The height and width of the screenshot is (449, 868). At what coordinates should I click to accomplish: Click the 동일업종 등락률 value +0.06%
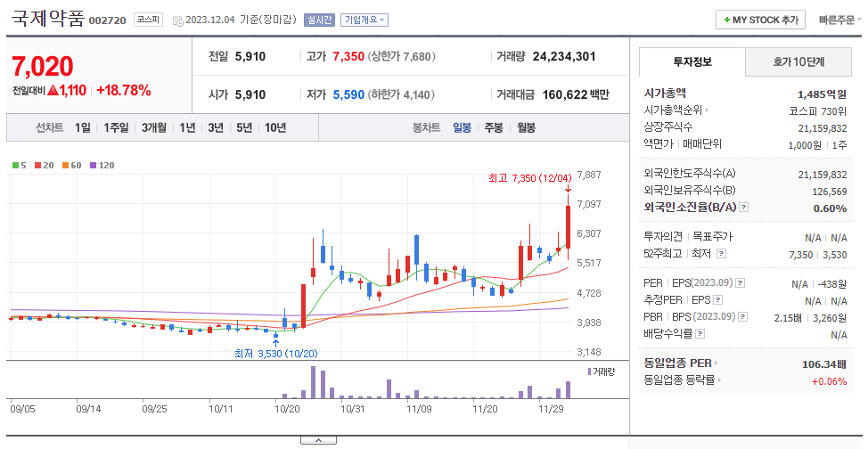point(830,381)
